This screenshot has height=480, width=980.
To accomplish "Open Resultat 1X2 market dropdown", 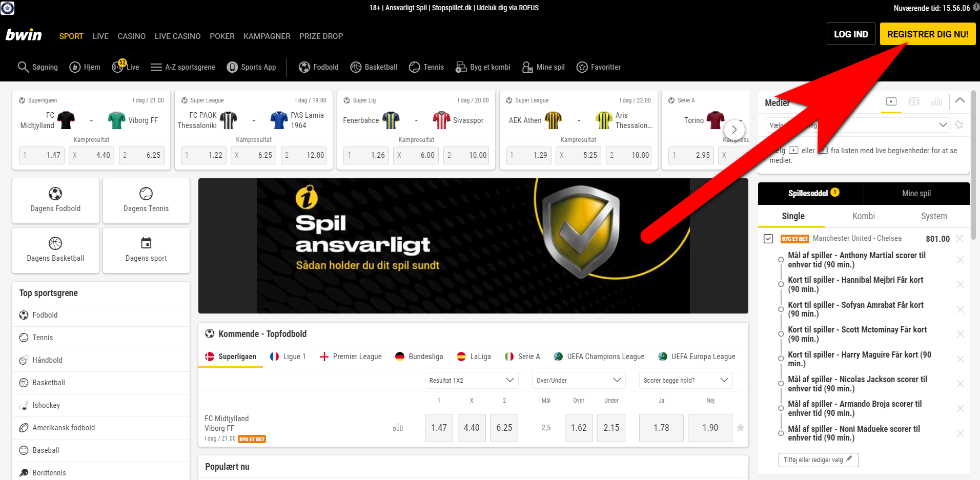I will 472,380.
